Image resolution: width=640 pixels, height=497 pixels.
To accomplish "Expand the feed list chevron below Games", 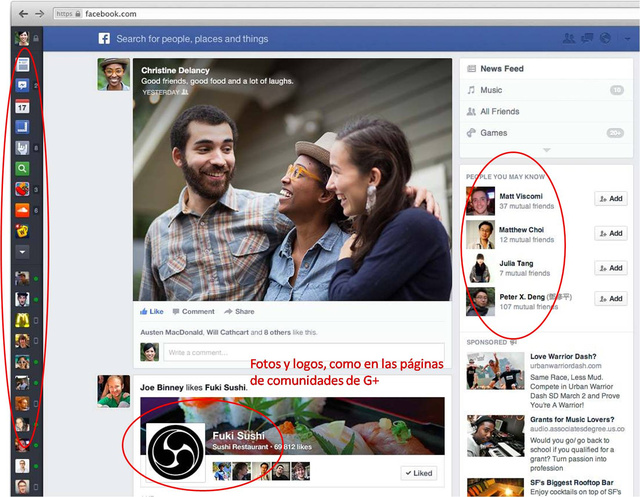I will click(x=545, y=150).
